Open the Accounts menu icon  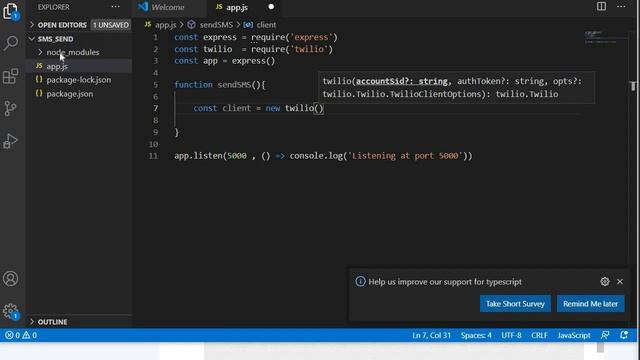11,279
